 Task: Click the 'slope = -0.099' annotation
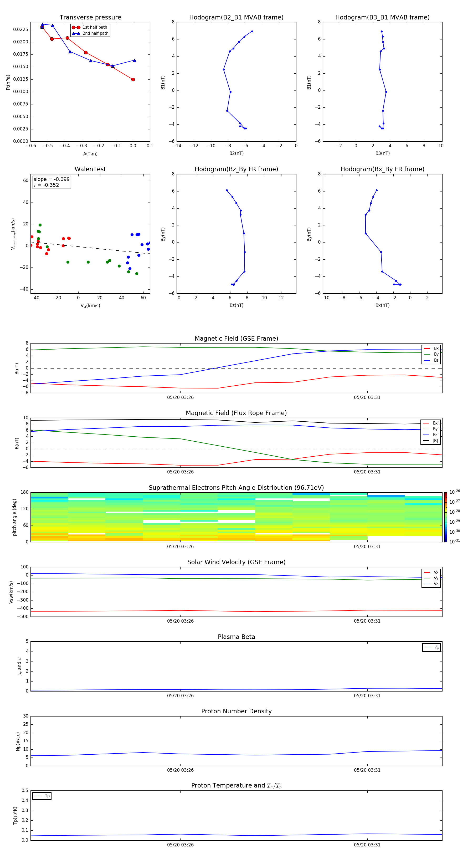tap(52, 179)
